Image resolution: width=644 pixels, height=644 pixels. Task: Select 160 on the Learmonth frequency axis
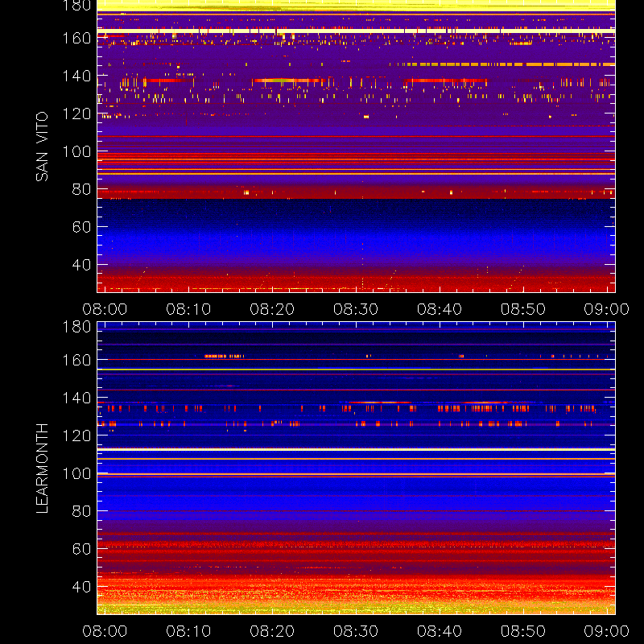pos(76,360)
